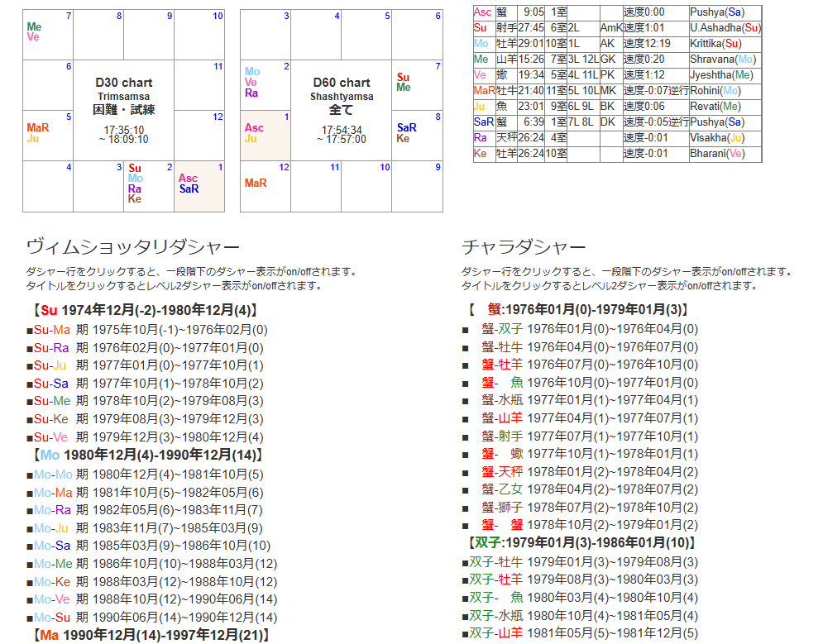The height and width of the screenshot is (644, 823).
Task: Select the Ma 1990年12月 mahadasha header
Action: point(149,635)
